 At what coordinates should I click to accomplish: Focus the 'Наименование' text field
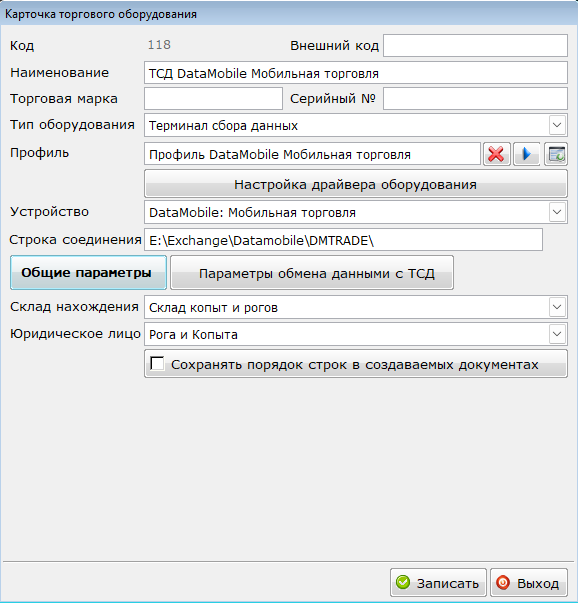pos(356,73)
